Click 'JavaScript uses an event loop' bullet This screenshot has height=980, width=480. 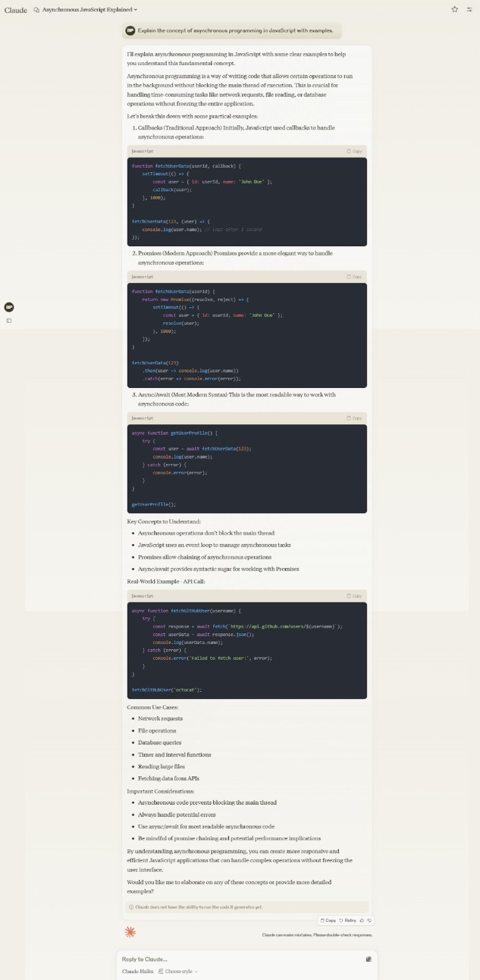coord(214,545)
